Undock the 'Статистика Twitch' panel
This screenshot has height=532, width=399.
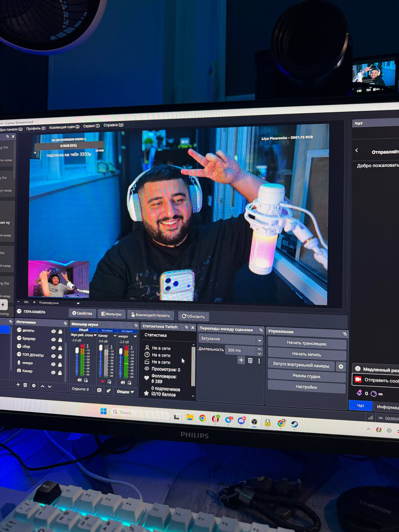[186, 327]
